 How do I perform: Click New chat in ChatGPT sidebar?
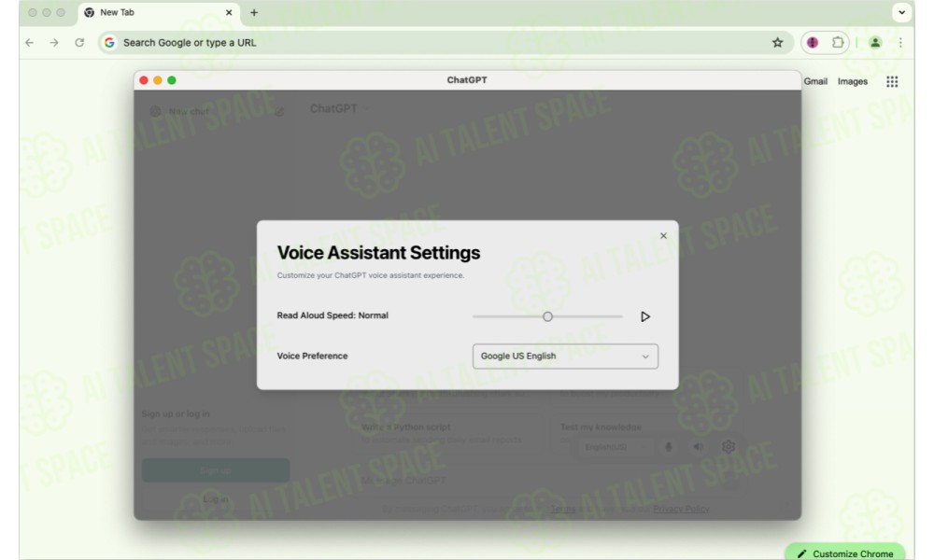[189, 111]
